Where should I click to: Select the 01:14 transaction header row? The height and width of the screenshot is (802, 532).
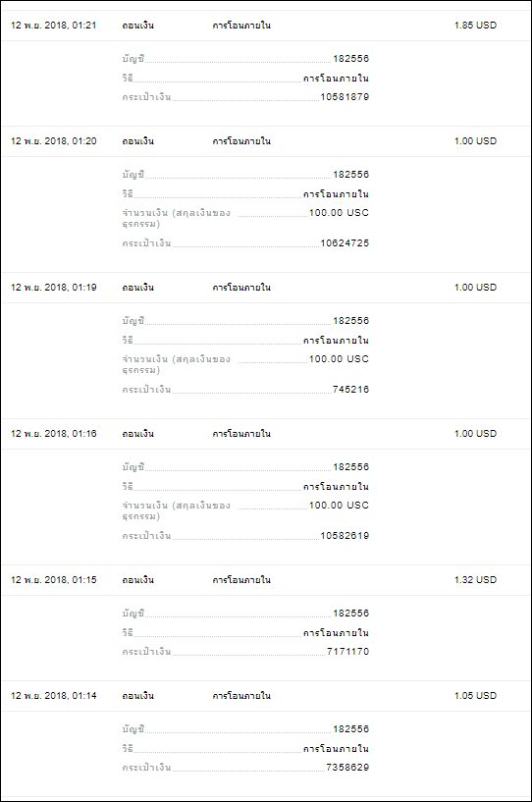click(265, 696)
